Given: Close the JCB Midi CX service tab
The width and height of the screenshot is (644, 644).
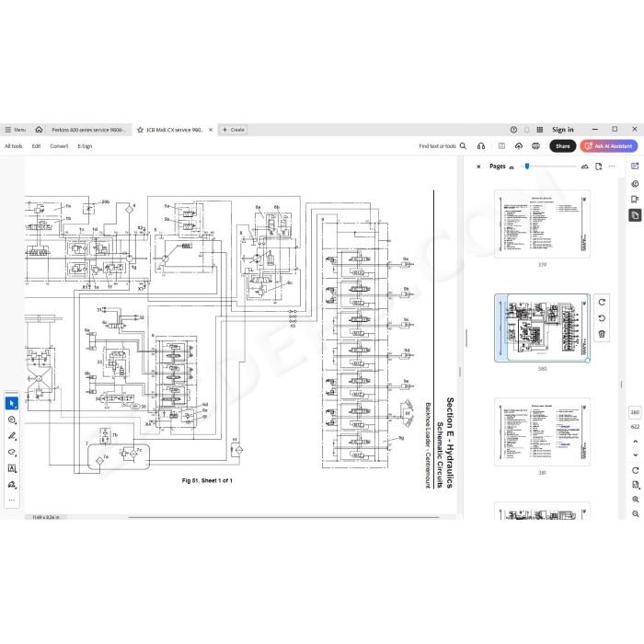Looking at the screenshot, I should pos(211,130).
